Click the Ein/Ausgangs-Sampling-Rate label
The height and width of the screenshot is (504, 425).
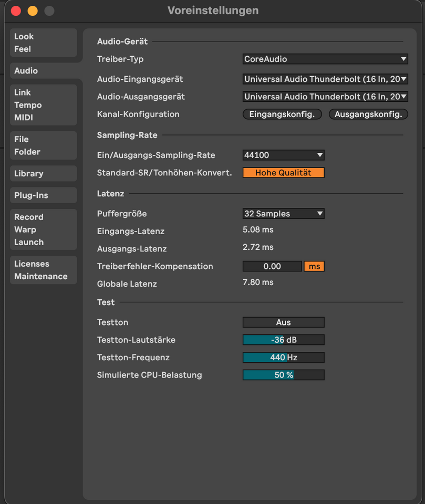(x=156, y=155)
